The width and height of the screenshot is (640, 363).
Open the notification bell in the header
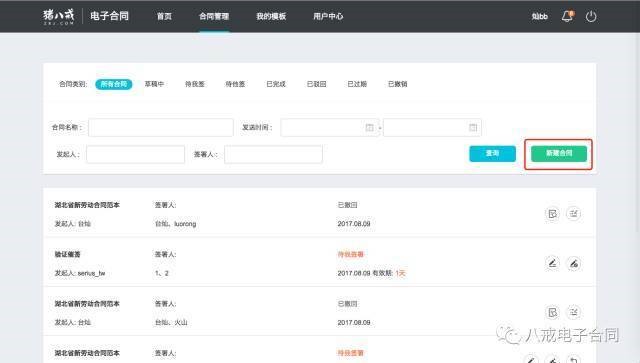567,16
